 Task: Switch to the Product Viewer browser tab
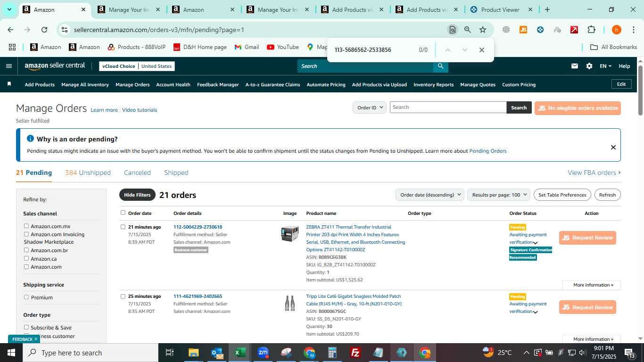point(501,9)
